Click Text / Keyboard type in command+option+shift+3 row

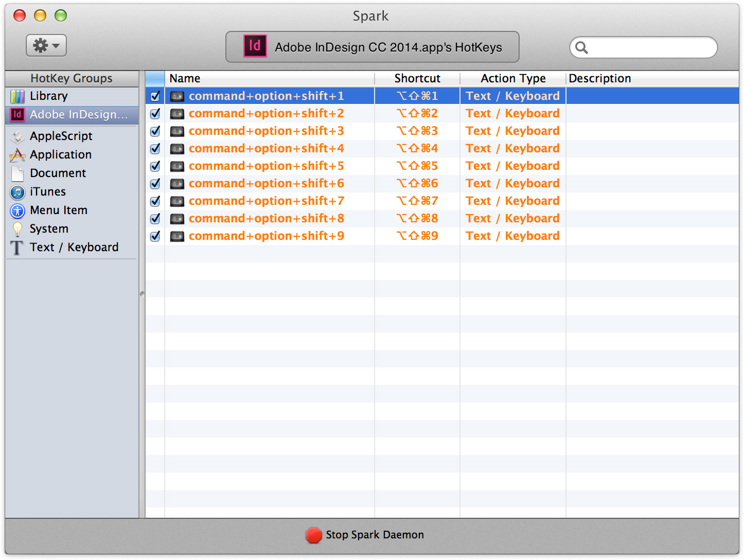512,131
